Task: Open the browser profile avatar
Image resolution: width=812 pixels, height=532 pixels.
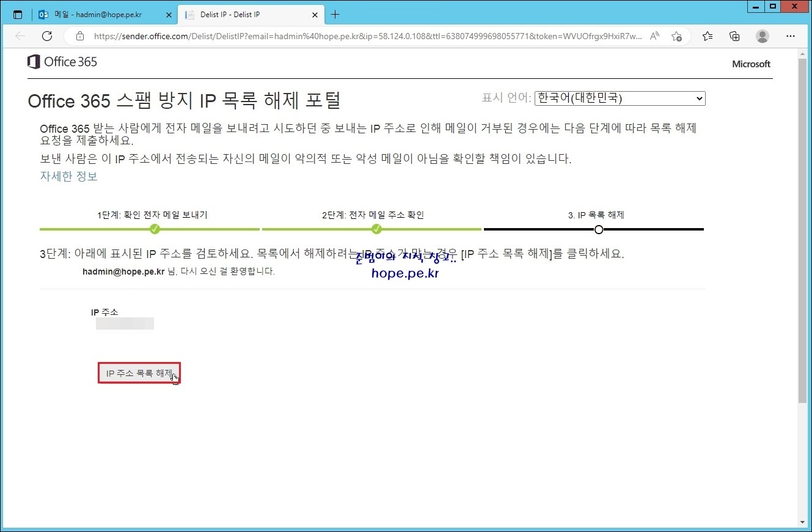Action: click(x=763, y=36)
